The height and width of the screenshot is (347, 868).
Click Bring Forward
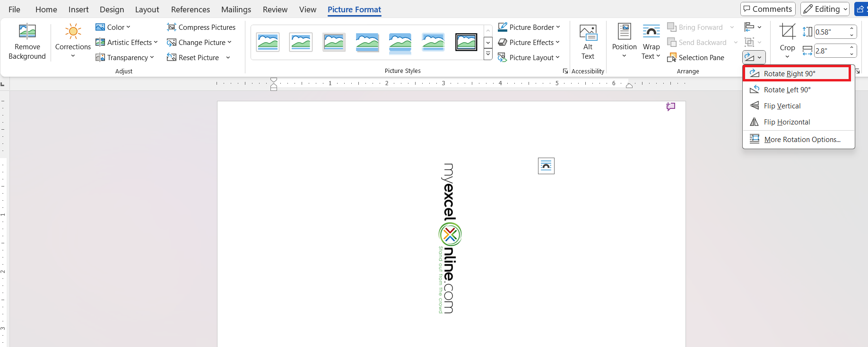[695, 27]
